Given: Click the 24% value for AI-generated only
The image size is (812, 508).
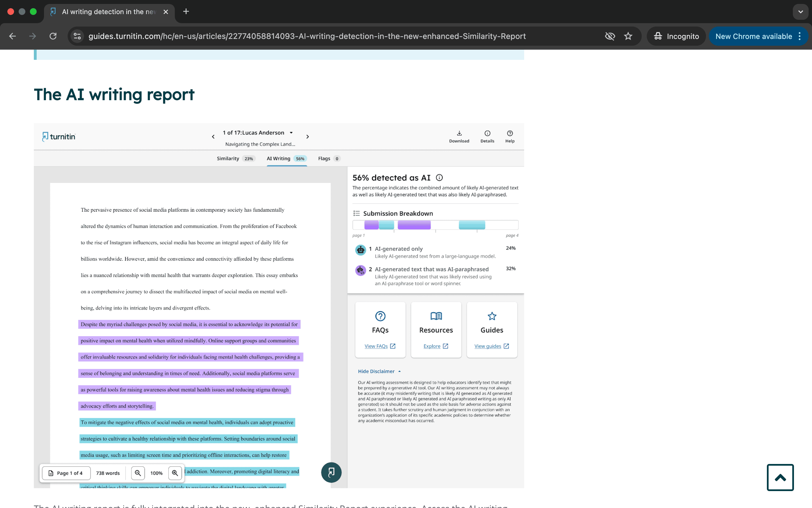Looking at the screenshot, I should 510,248.
